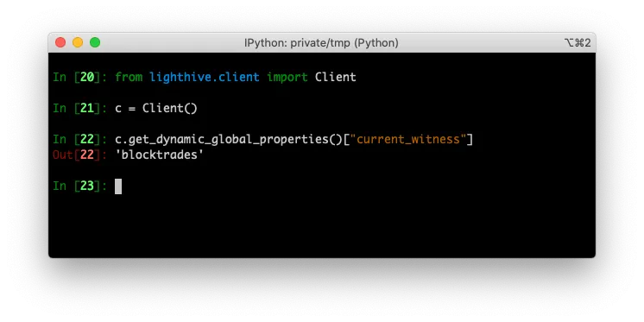
Task: Click the 'import' keyword in line 20
Action: coord(287,78)
